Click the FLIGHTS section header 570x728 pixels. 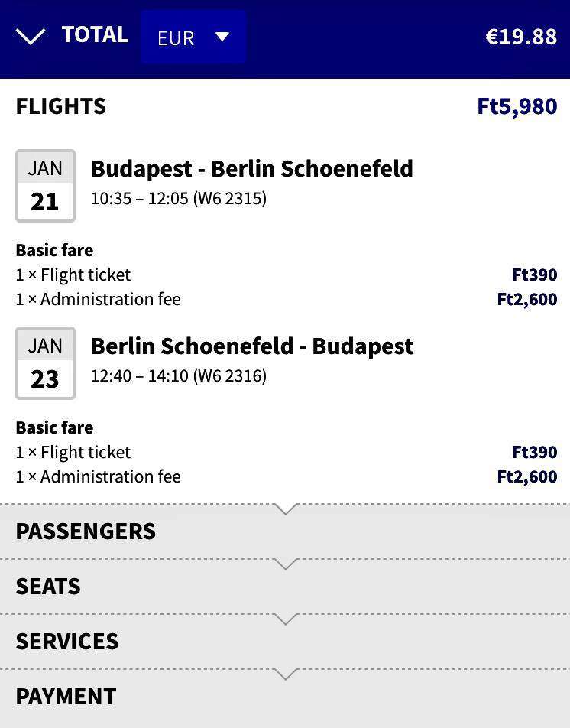tap(61, 106)
